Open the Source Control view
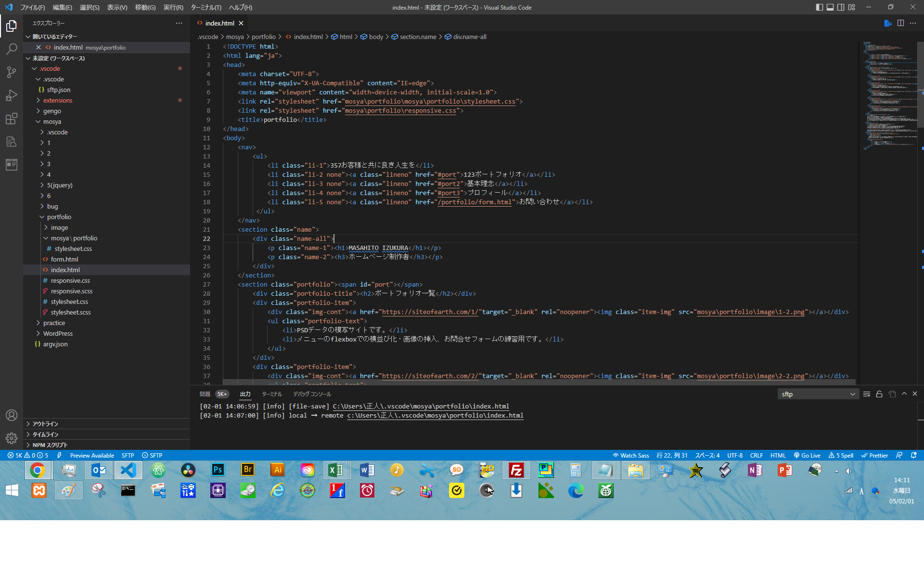The height and width of the screenshot is (578, 924). coord(12,72)
